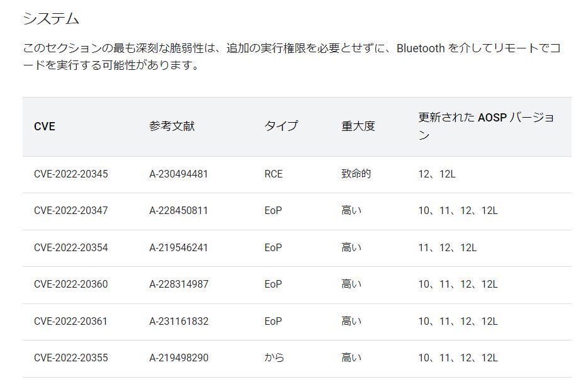Click the 参考文献 column header
Image resolution: width=588 pixels, height=389 pixels.
172,127
